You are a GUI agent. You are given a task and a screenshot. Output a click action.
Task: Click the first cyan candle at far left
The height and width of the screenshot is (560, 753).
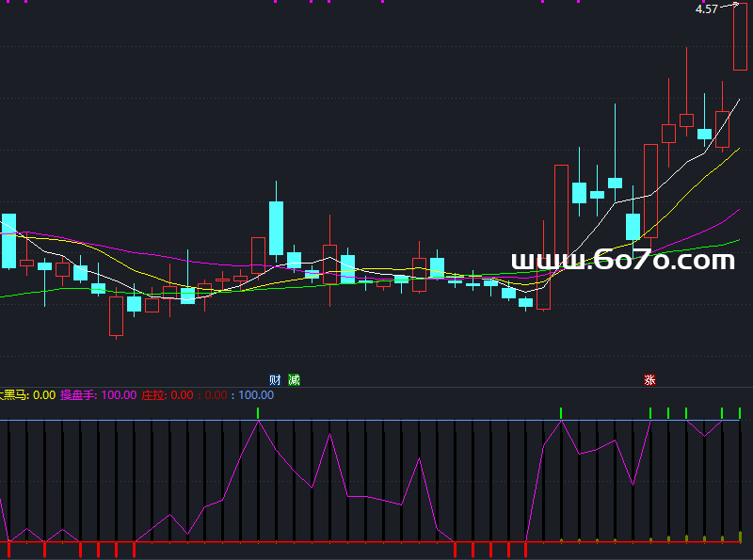[9, 241]
